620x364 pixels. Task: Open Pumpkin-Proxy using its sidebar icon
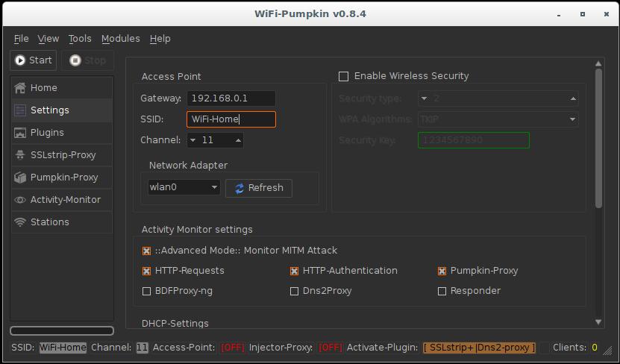point(20,178)
